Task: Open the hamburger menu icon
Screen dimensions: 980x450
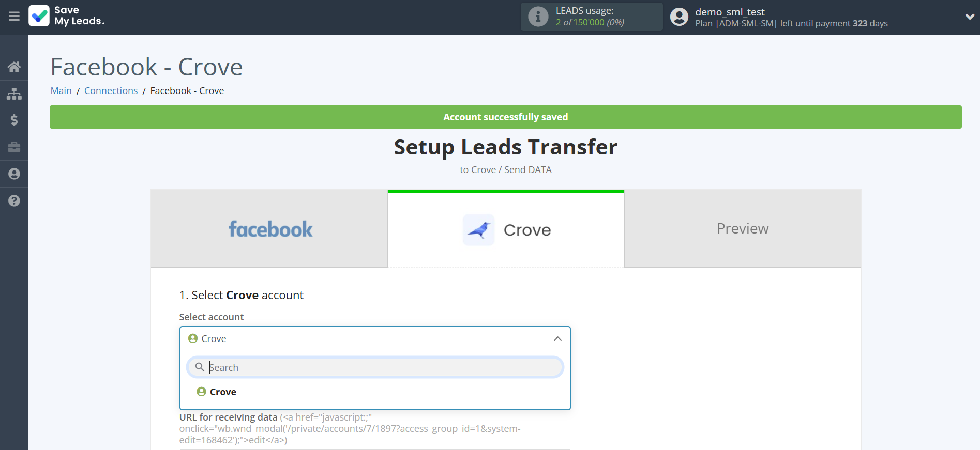Action: coord(14,17)
